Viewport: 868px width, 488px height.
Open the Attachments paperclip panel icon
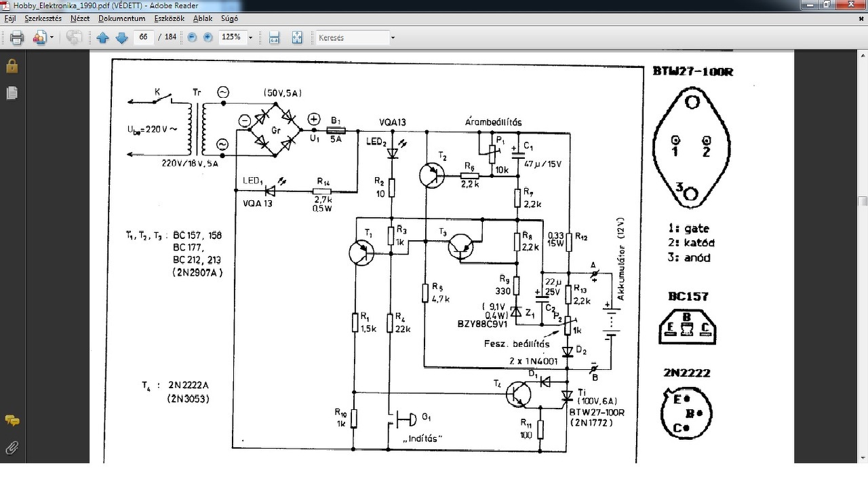pyautogui.click(x=12, y=447)
